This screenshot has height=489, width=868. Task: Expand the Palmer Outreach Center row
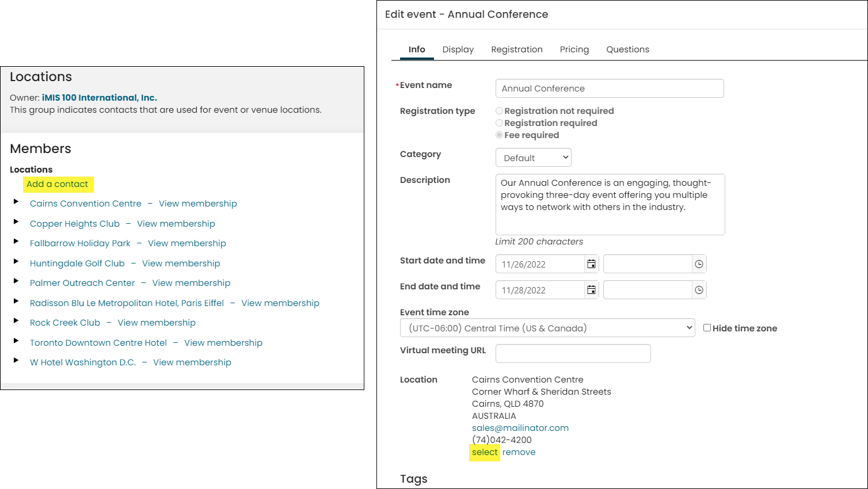coord(16,281)
